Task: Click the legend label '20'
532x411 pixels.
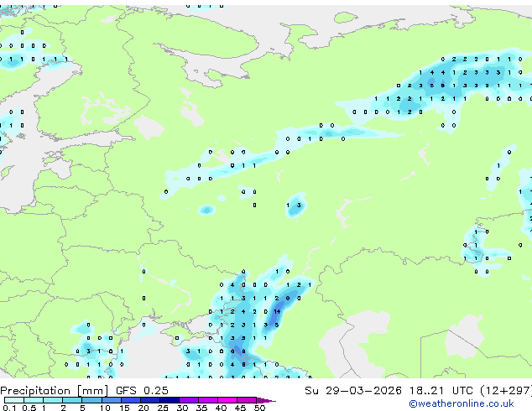Action: pos(143,408)
